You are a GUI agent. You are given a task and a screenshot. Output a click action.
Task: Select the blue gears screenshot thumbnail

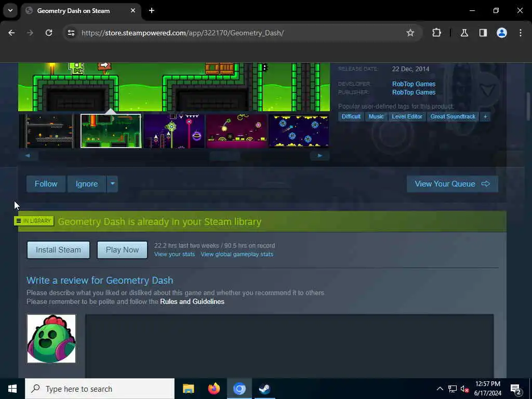pyautogui.click(x=299, y=131)
